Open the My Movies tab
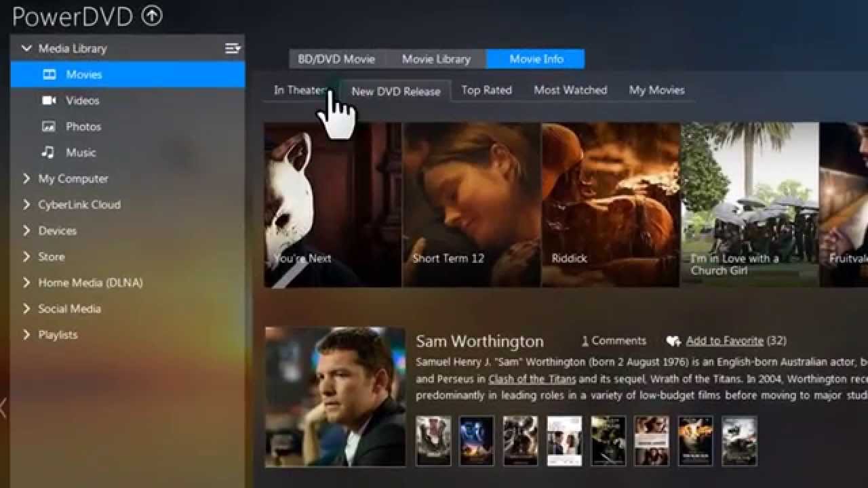Screen dimensions: 868x488 656,90
